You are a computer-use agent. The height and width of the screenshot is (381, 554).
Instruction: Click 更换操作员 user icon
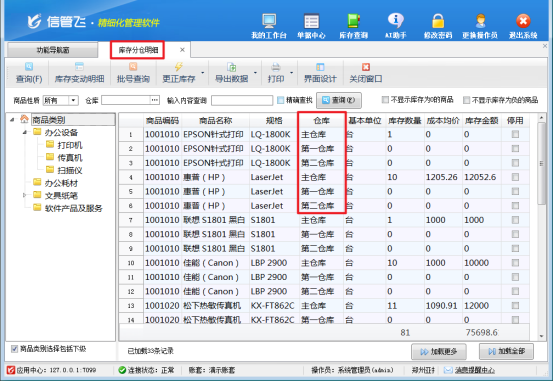click(x=480, y=21)
